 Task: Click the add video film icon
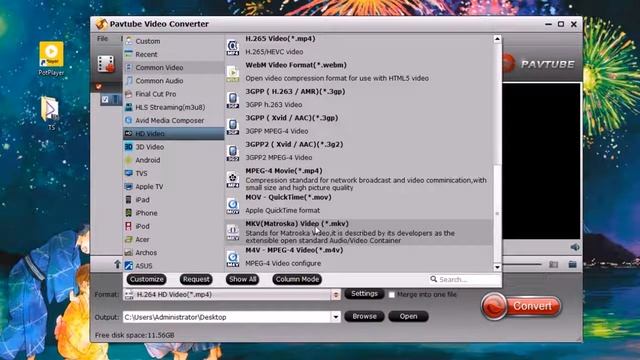(x=106, y=64)
